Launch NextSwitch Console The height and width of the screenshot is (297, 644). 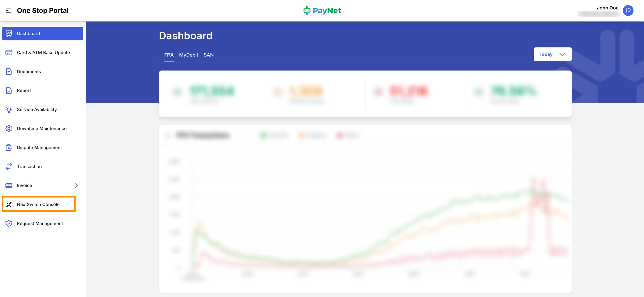39,204
